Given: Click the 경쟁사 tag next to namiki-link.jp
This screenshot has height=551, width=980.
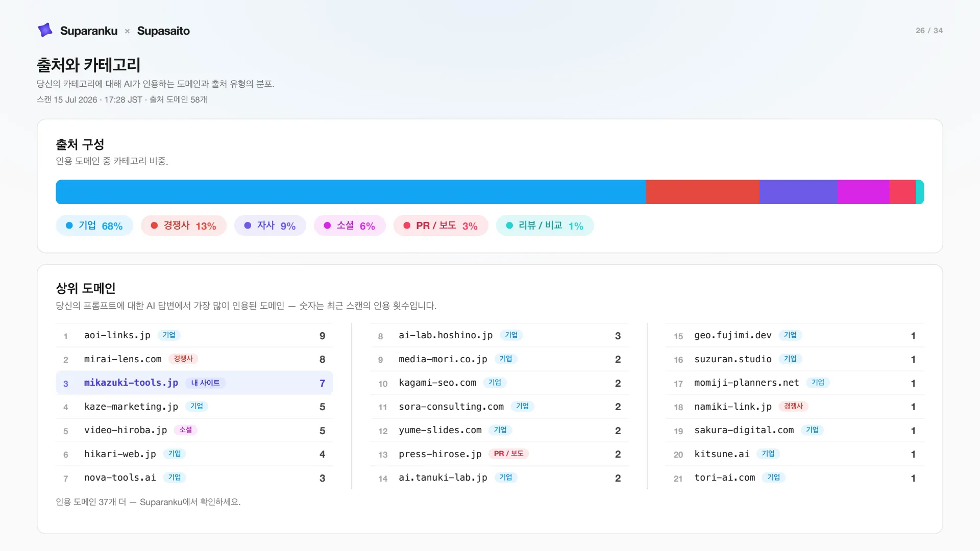Looking at the screenshot, I should (x=793, y=406).
